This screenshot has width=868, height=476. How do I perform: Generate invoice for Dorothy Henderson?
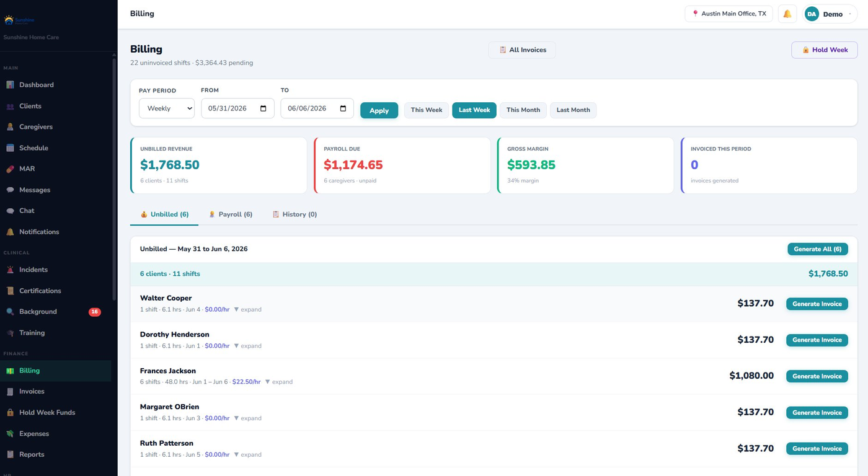click(x=817, y=340)
